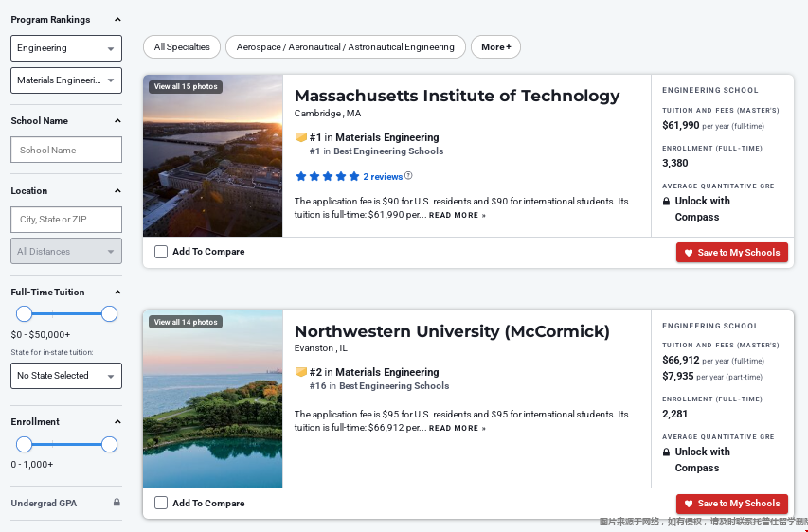This screenshot has width=808, height=532.
Task: Click the More+ specialties pill
Action: click(x=495, y=47)
